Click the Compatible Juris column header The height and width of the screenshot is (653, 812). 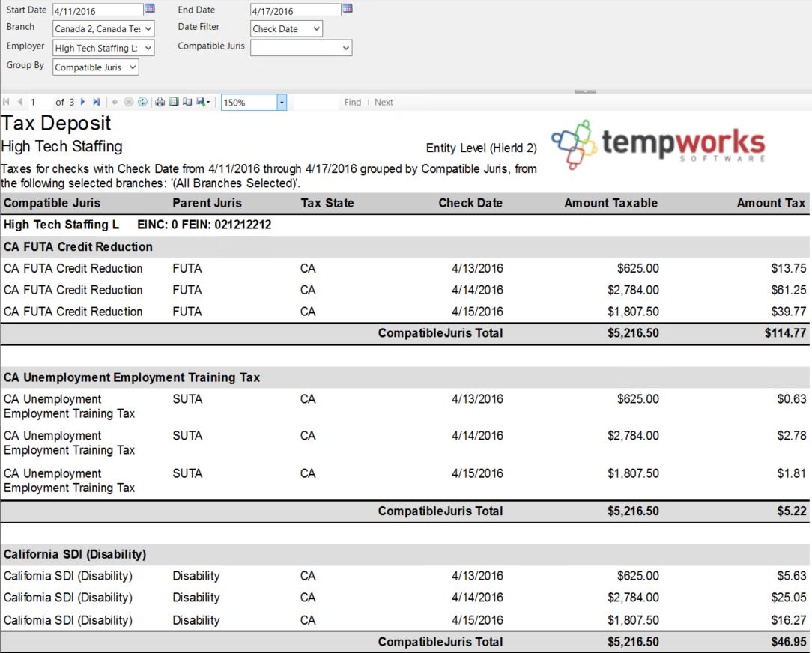coord(52,203)
